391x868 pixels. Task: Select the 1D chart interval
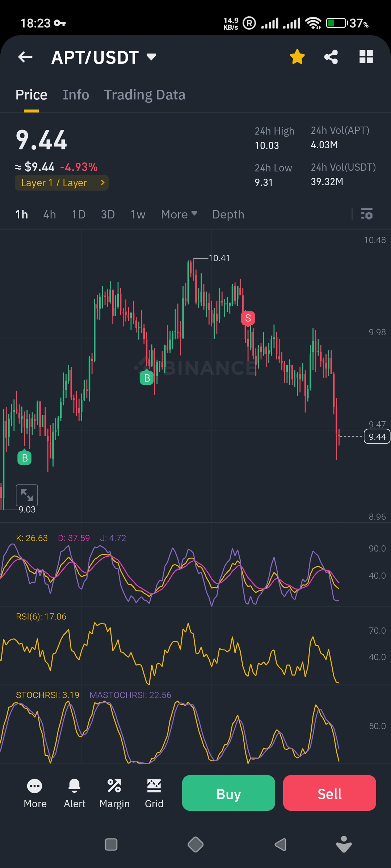[x=79, y=214]
